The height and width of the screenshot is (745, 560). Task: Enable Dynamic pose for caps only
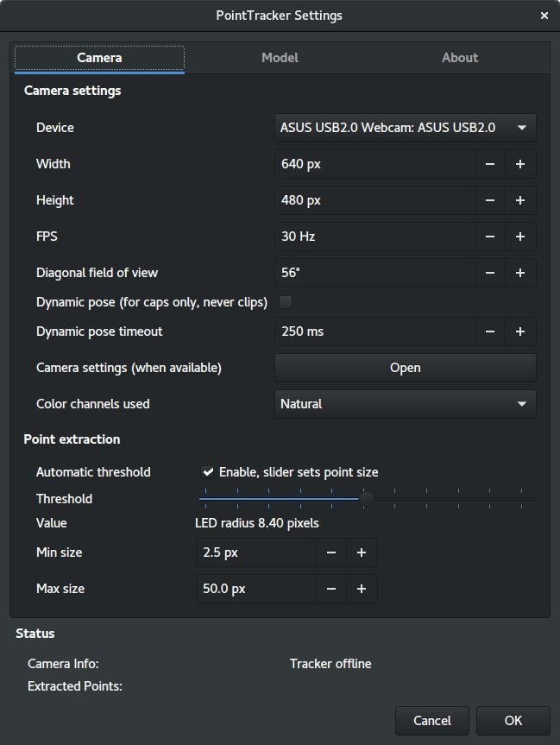click(x=286, y=303)
